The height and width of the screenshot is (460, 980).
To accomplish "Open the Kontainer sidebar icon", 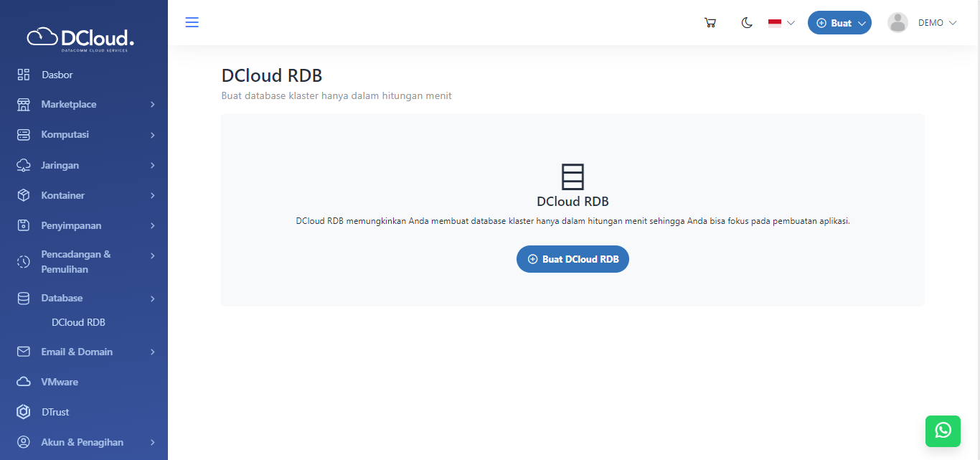I will pos(22,194).
